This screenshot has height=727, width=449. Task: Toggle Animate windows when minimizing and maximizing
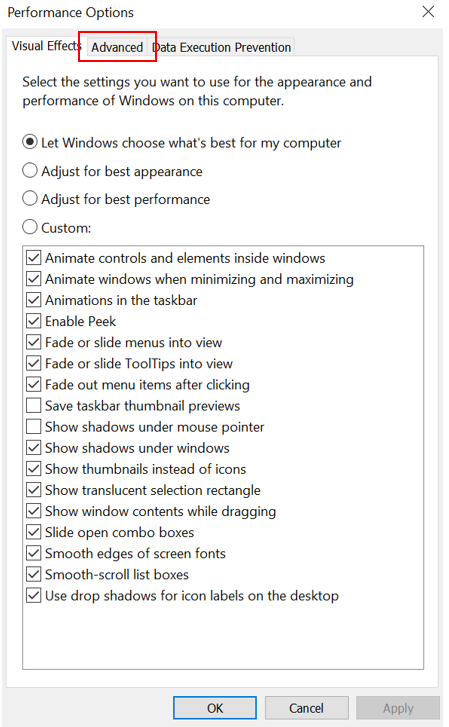34,279
